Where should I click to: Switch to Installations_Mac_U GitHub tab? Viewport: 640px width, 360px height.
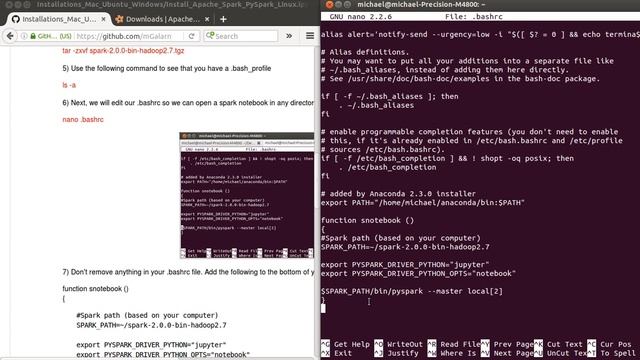tap(59, 19)
